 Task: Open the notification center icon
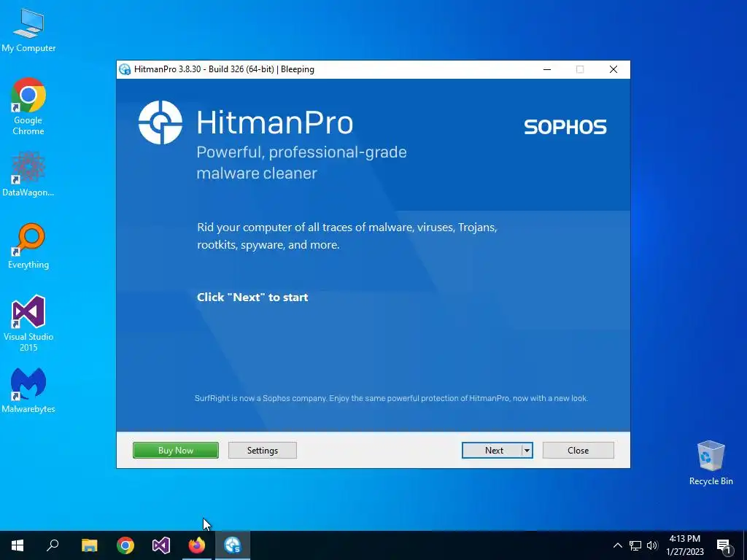724,546
